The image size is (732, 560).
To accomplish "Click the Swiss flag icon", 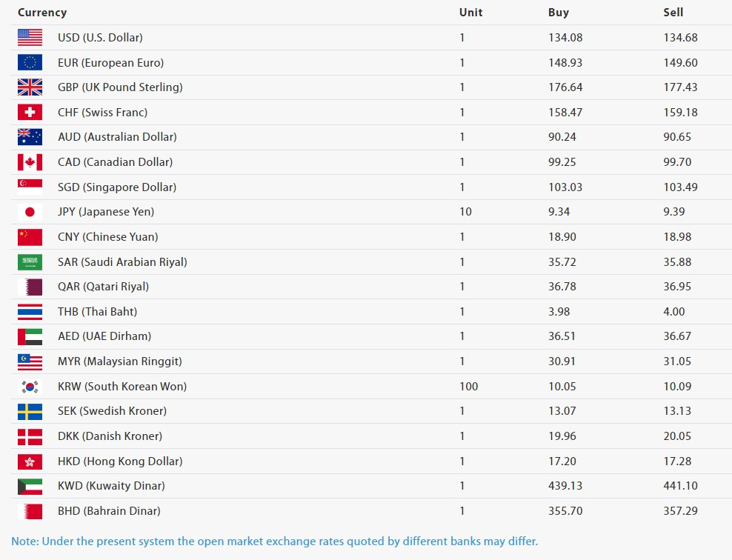I will click(30, 113).
